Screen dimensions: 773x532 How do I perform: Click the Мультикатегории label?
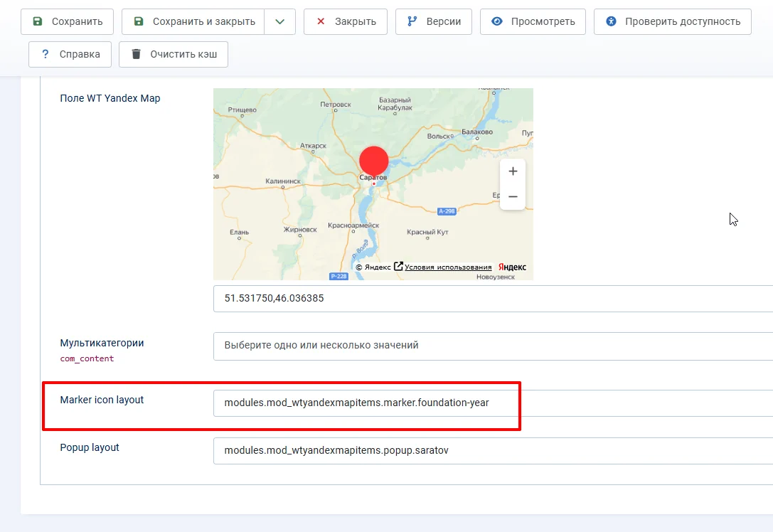point(102,343)
